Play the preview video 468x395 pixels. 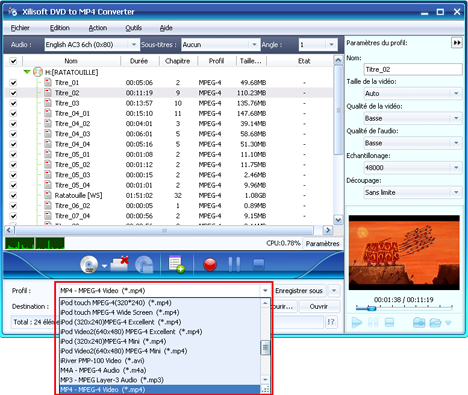click(357, 323)
